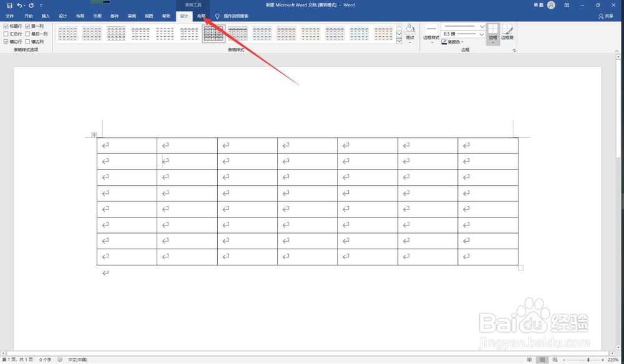Open the 引用 (References) tab
The width and height of the screenshot is (624, 364).
pyautogui.click(x=97, y=16)
